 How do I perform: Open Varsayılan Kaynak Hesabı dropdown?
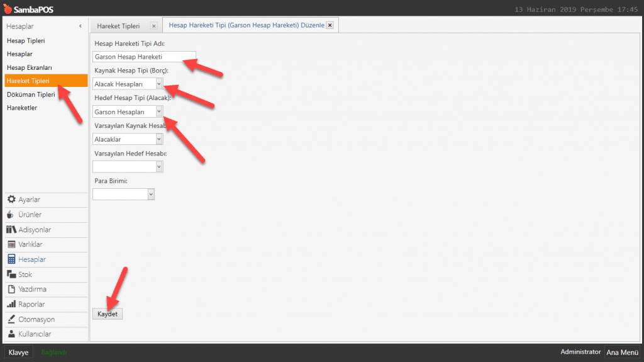[x=159, y=139]
